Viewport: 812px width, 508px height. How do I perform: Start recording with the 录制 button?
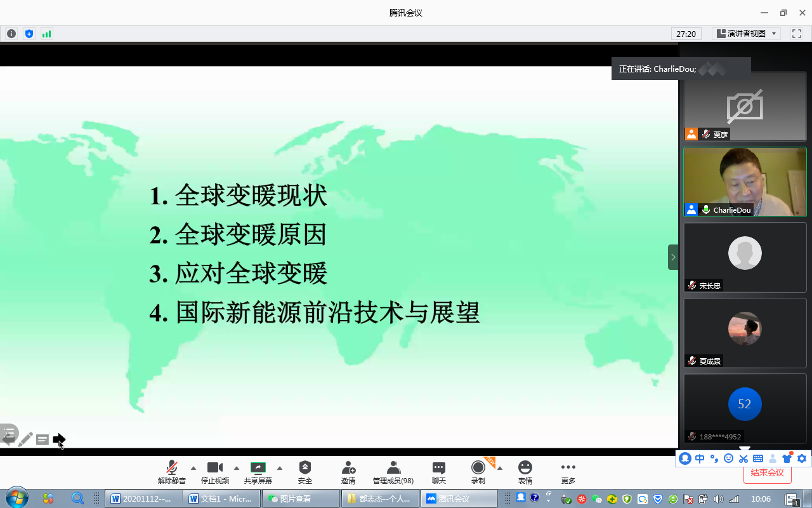click(478, 472)
